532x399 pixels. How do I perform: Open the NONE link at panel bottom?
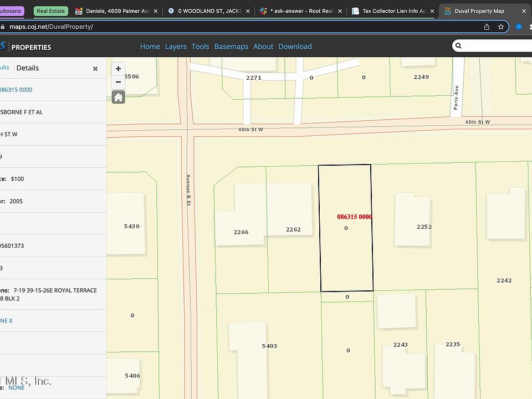[16, 388]
